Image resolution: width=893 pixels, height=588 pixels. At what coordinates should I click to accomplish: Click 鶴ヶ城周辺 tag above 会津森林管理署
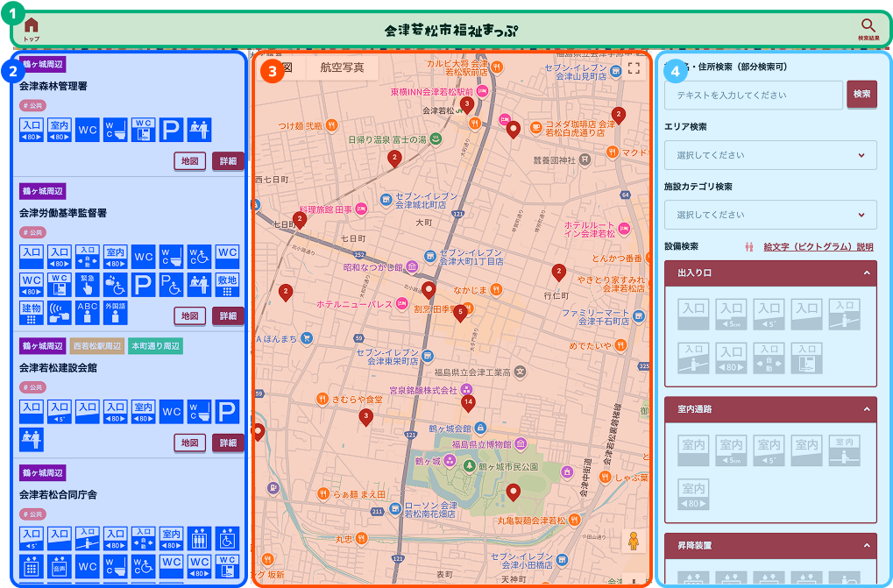[x=43, y=64]
